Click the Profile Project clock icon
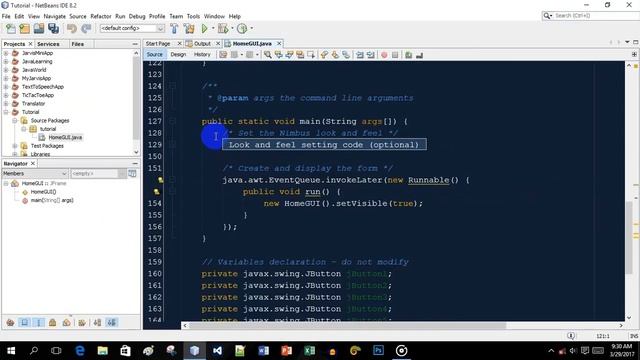This screenshot has width=640, height=360. [x=242, y=29]
